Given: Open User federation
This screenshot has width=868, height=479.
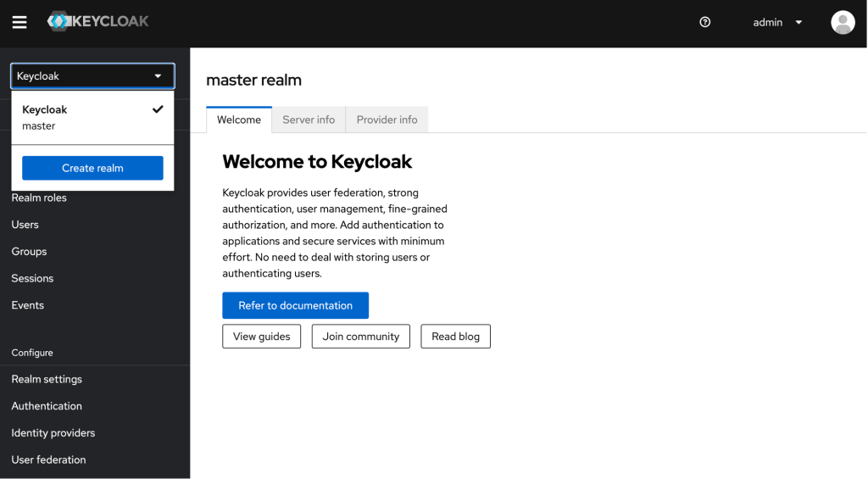Looking at the screenshot, I should coord(48,460).
